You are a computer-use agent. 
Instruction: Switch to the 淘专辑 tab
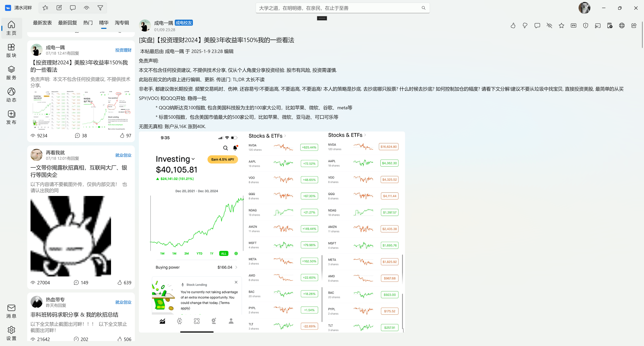122,23
